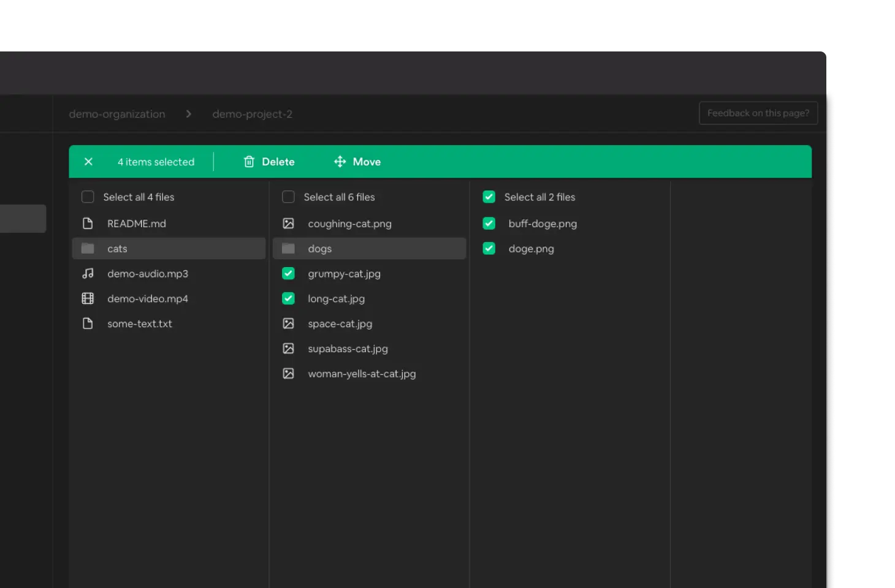Toggle the 'Select all 6 files' checkbox
Screen dimensions: 895x588
click(288, 197)
